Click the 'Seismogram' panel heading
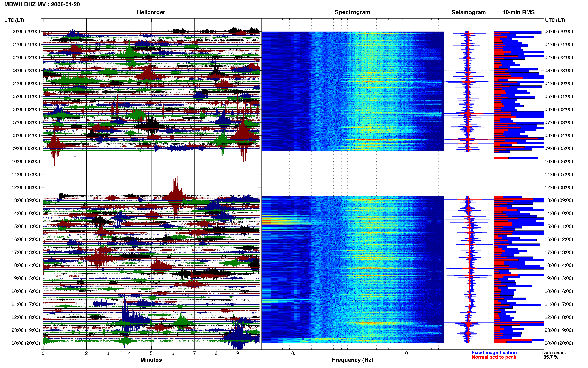 tap(468, 12)
